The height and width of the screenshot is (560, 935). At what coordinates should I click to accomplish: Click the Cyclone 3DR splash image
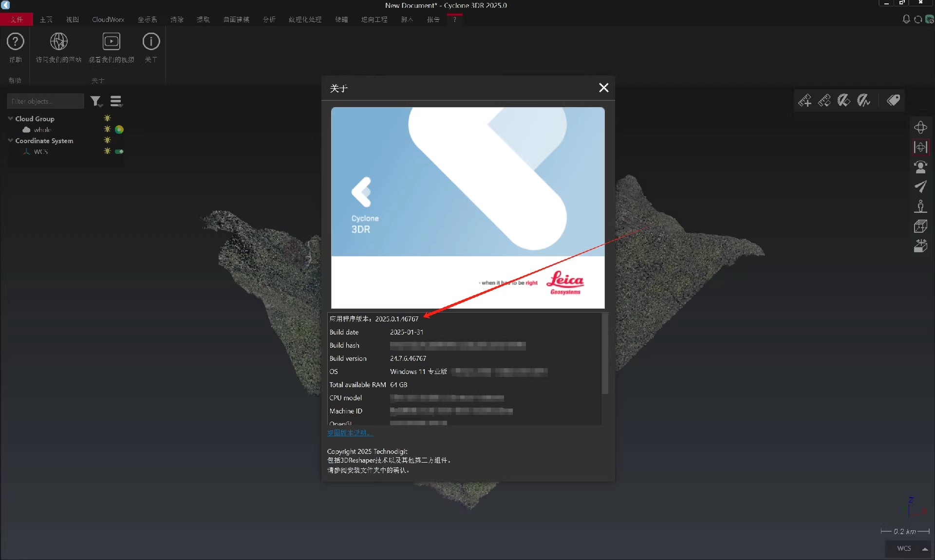[467, 208]
